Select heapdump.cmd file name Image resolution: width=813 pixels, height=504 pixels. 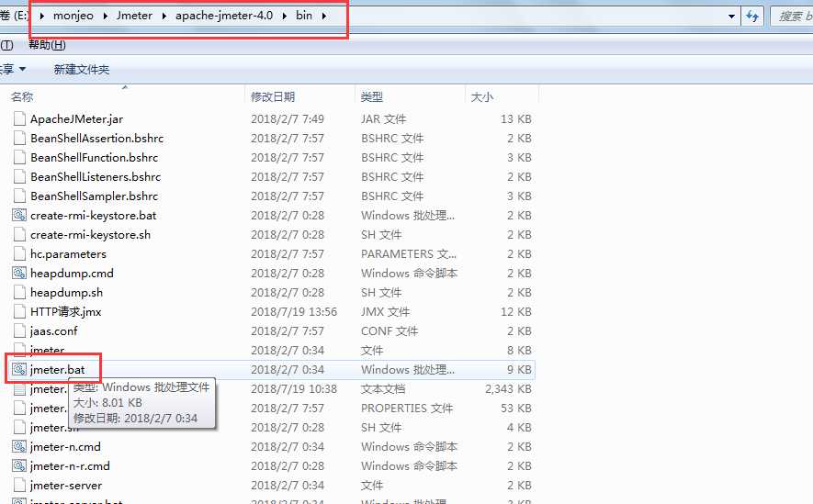pos(72,273)
